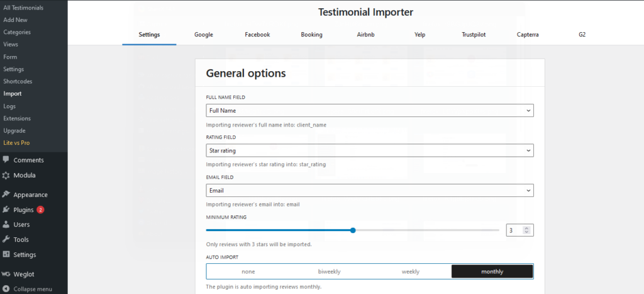This screenshot has width=644, height=294.
Task: Click the Settings sliders icon in sidebar
Action: tap(6, 254)
